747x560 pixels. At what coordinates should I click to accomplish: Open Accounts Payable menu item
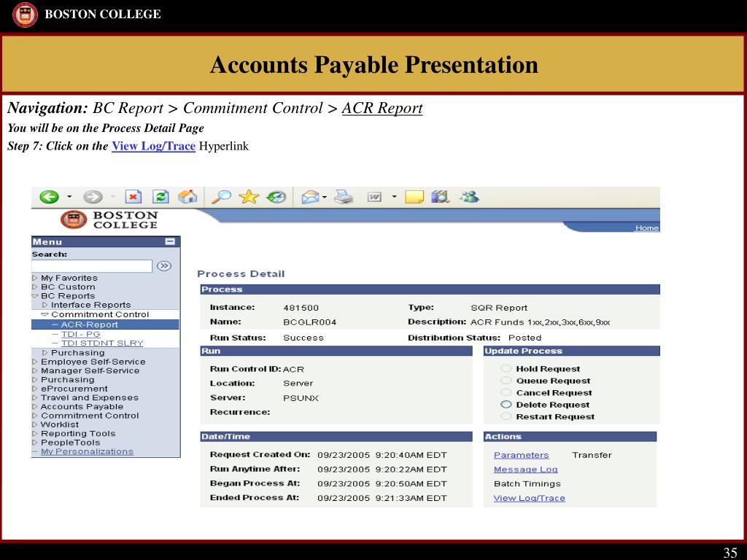[x=82, y=407]
